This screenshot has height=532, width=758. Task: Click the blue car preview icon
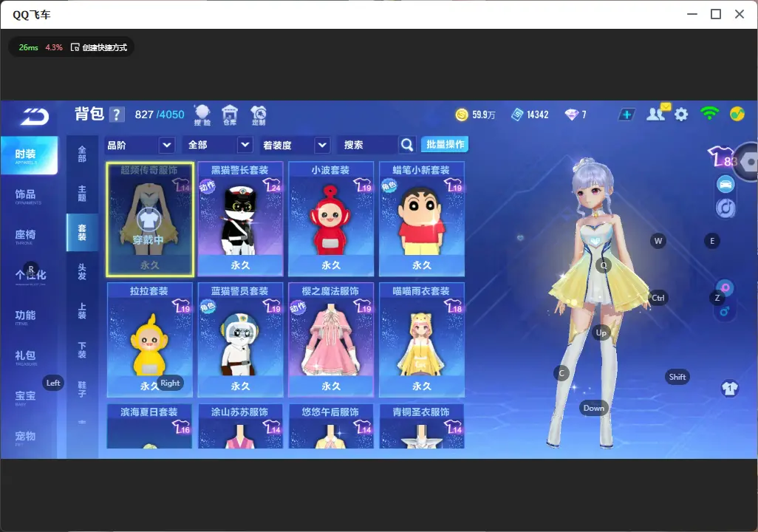(725, 184)
